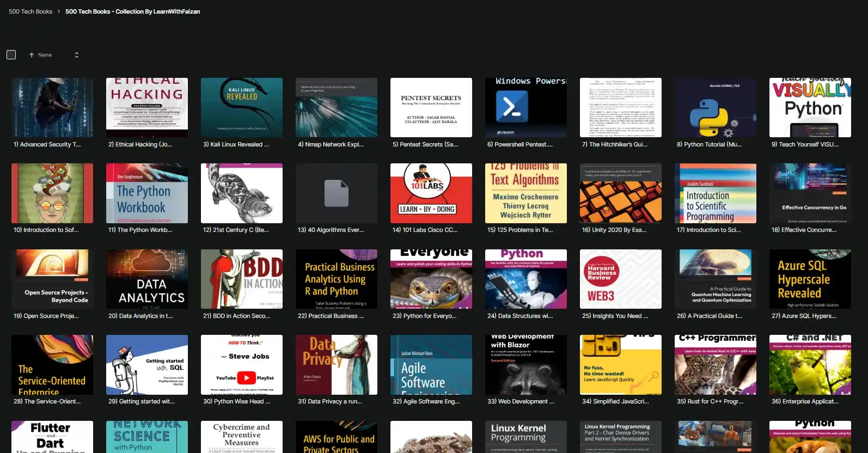
Task: Select the '18) Effective Concurre...' label
Action: click(x=804, y=230)
